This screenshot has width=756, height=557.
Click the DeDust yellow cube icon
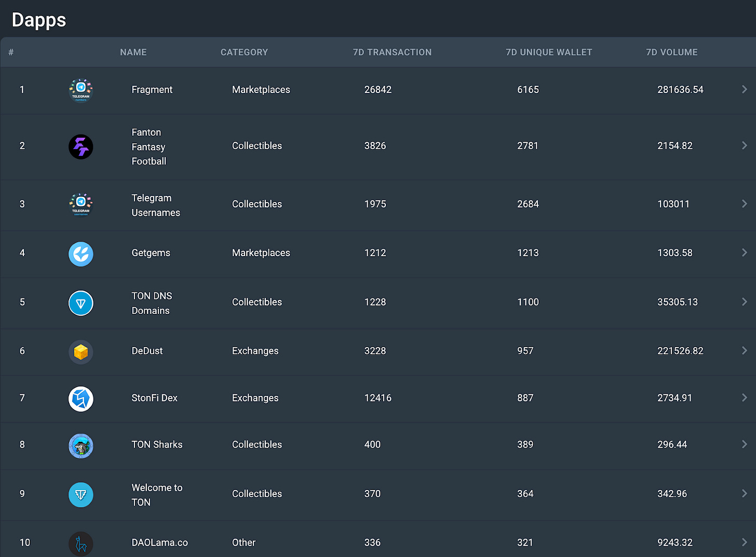81,352
